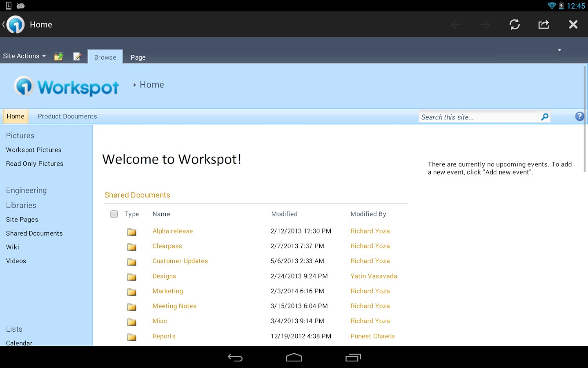Viewport: 588px width, 368px height.
Task: Click the Reports folder icon
Action: (131, 337)
